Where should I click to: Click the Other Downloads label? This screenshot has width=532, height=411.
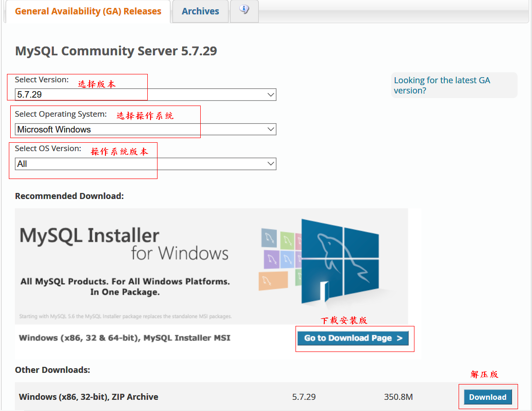[53, 370]
